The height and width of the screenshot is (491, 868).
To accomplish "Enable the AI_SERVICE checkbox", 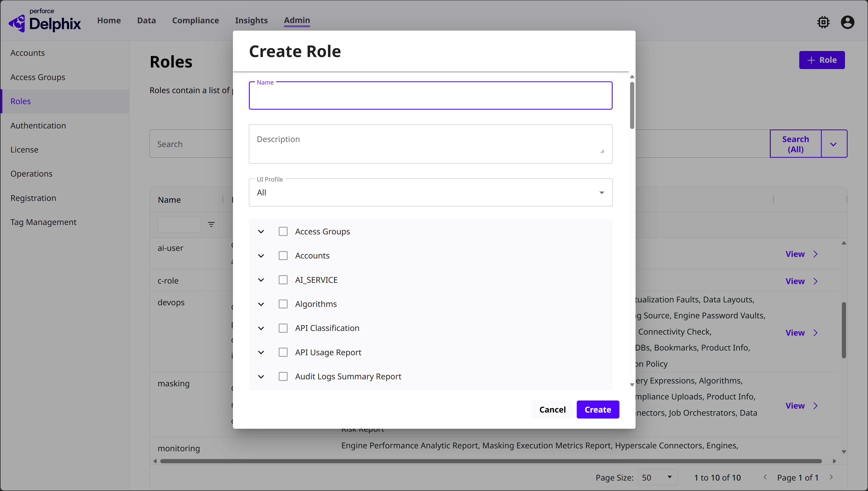I will coord(283,280).
